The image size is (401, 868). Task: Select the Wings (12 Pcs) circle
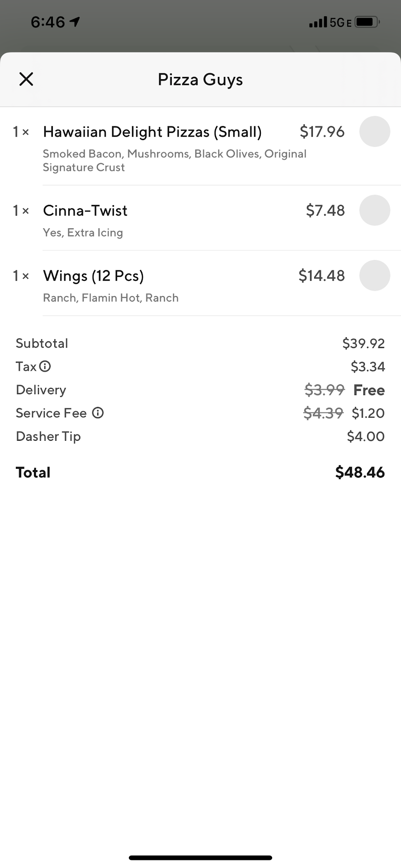pos(374,275)
